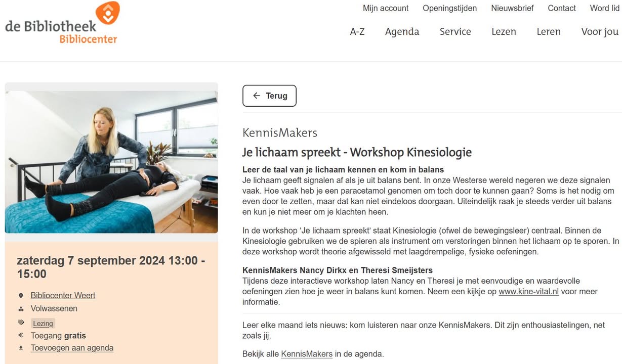Viewport: 622px width, 364px height.
Task: Open the KennisMakers agenda link
Action: pyautogui.click(x=307, y=354)
